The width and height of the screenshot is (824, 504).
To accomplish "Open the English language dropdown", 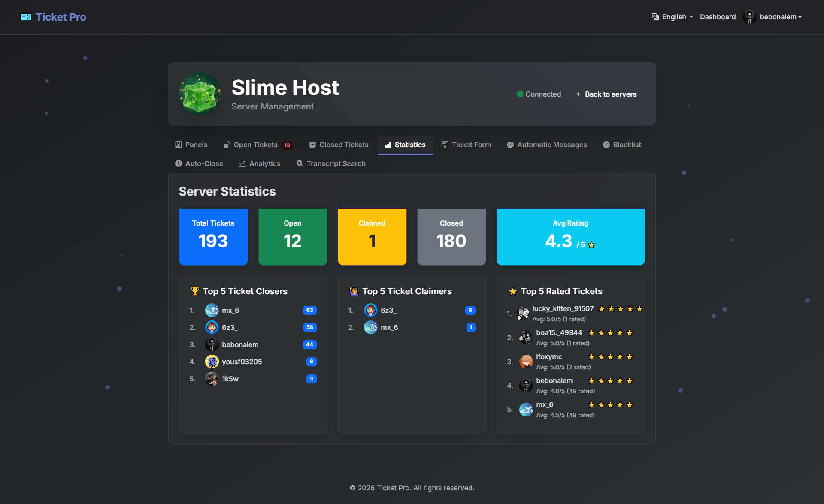I will [673, 17].
